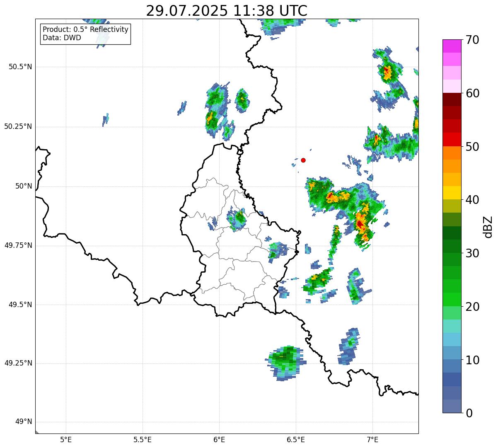Click the 6.5°E longitude label
This screenshot has width=498, height=448.
point(296,439)
